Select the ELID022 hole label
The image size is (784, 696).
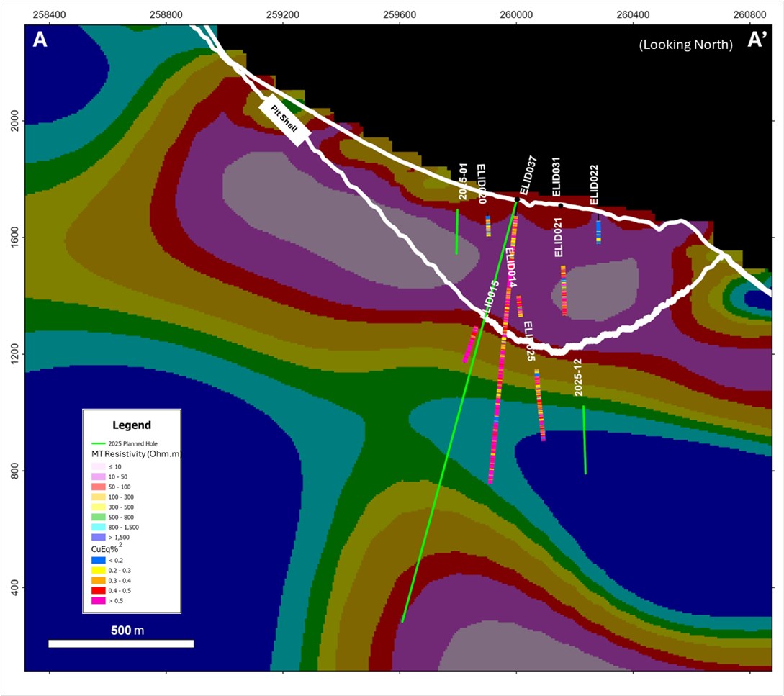594,184
